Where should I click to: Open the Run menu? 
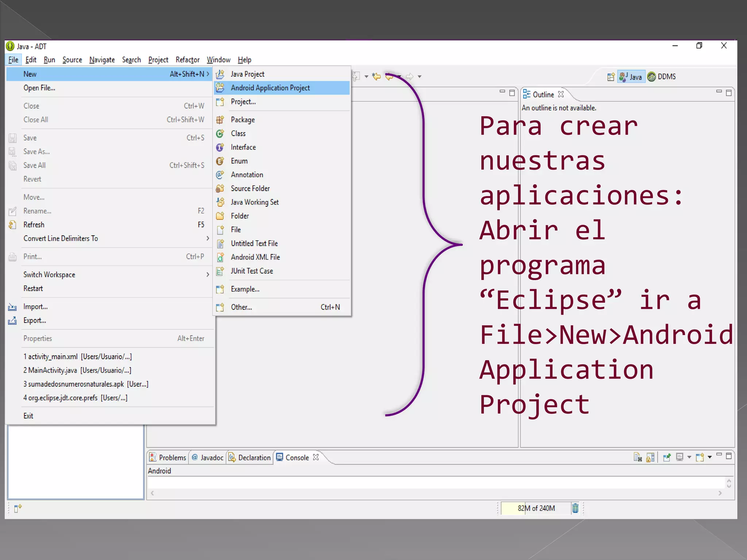click(x=49, y=60)
